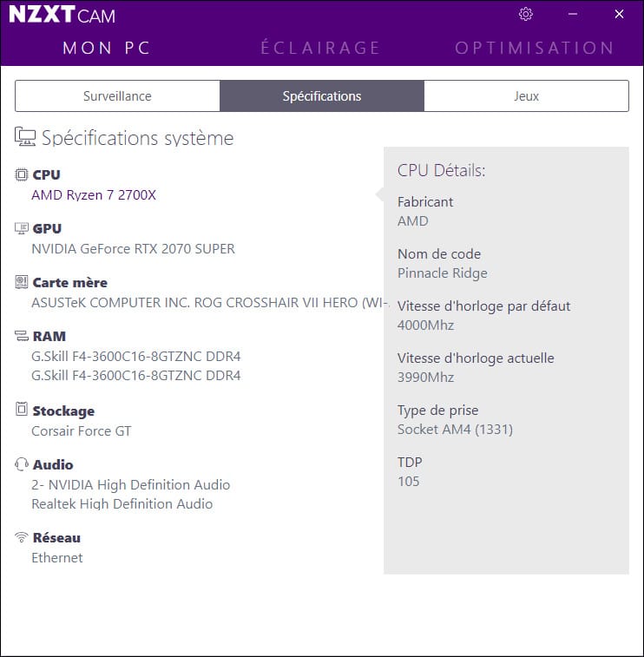Image resolution: width=644 pixels, height=657 pixels.
Task: Click the Stockage drive icon
Action: [22, 411]
